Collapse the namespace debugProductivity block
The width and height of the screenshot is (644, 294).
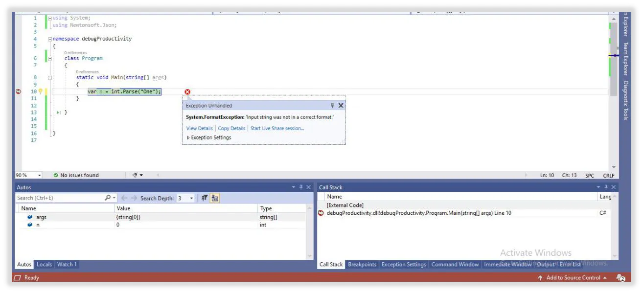click(49, 39)
